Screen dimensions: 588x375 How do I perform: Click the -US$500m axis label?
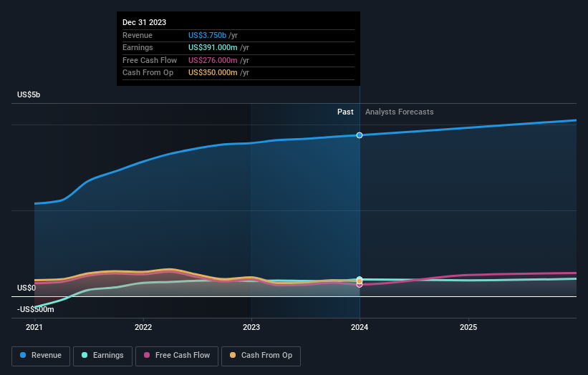point(36,309)
